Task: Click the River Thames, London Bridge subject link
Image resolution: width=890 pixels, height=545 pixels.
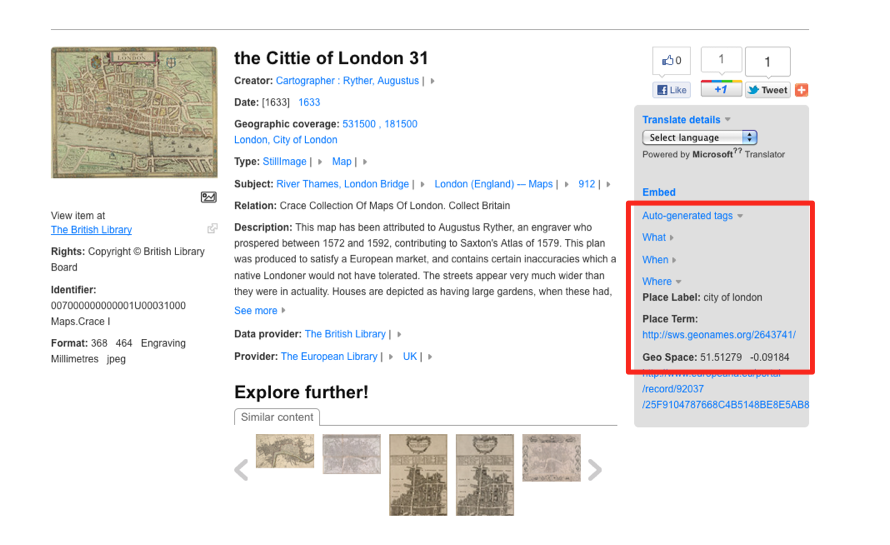Action: (x=342, y=184)
